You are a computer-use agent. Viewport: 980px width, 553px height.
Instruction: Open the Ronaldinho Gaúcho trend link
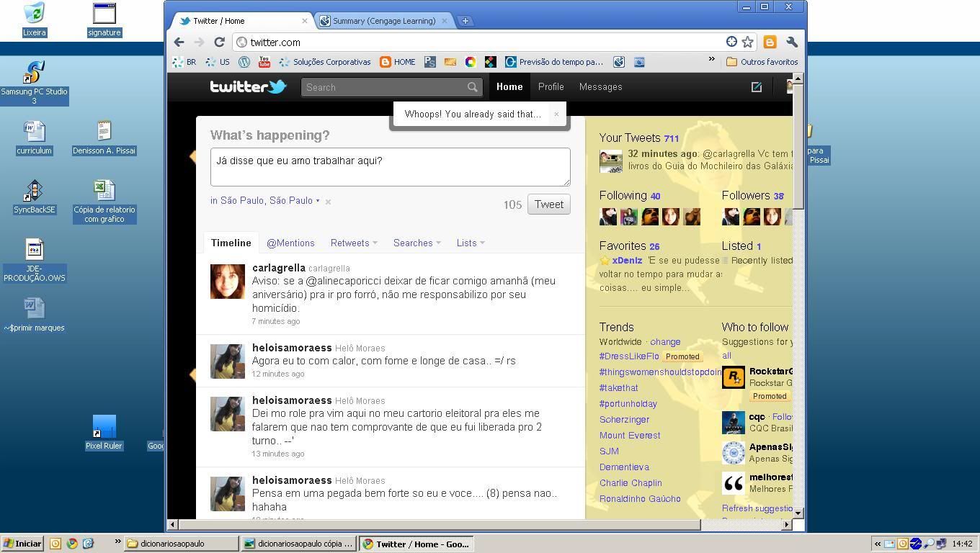click(x=640, y=499)
